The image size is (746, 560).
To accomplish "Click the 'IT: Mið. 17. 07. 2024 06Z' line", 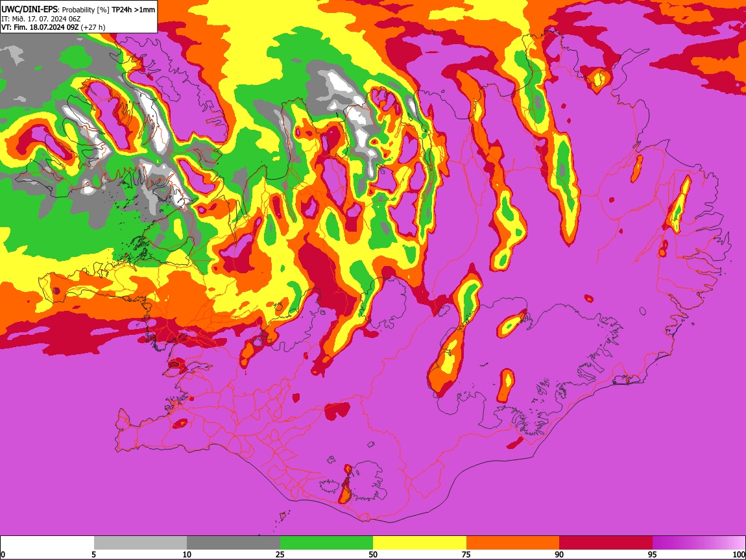I will (x=41, y=19).
